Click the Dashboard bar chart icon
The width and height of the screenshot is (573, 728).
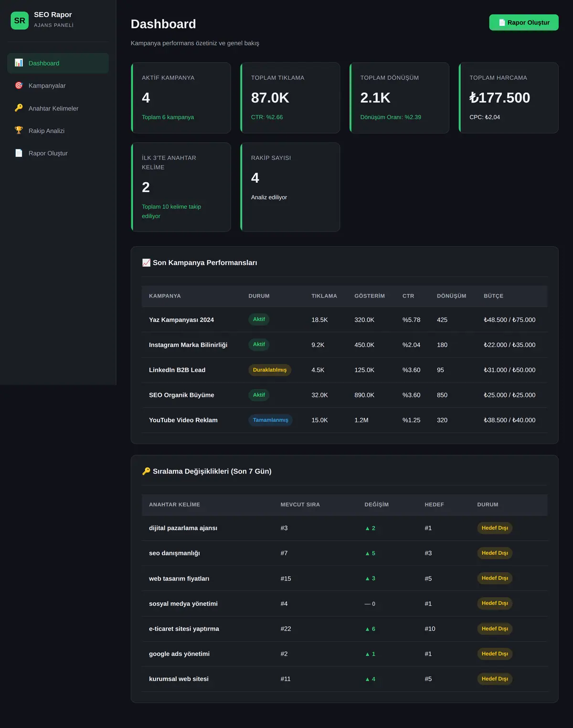(19, 63)
